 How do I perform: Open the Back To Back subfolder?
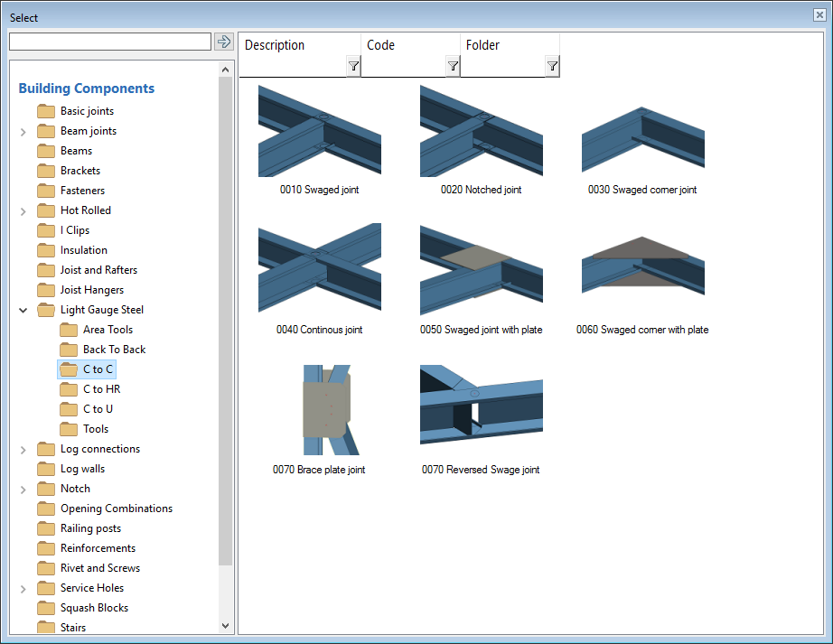114,350
